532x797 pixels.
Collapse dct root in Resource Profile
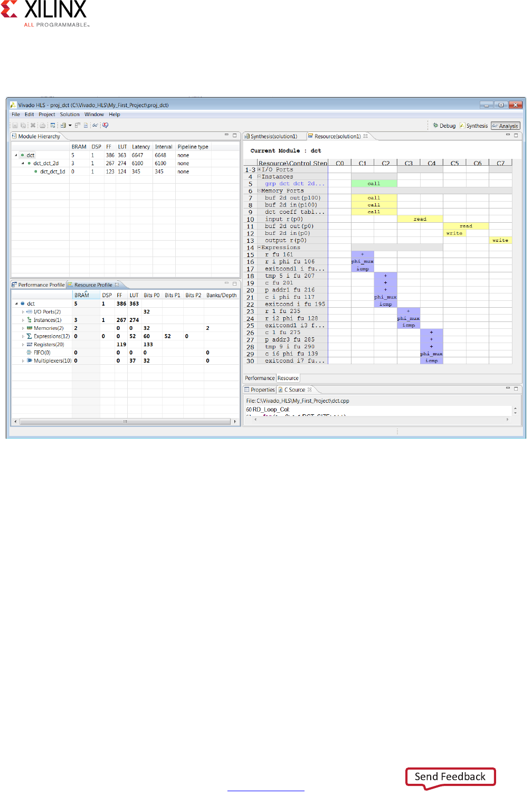(16, 303)
